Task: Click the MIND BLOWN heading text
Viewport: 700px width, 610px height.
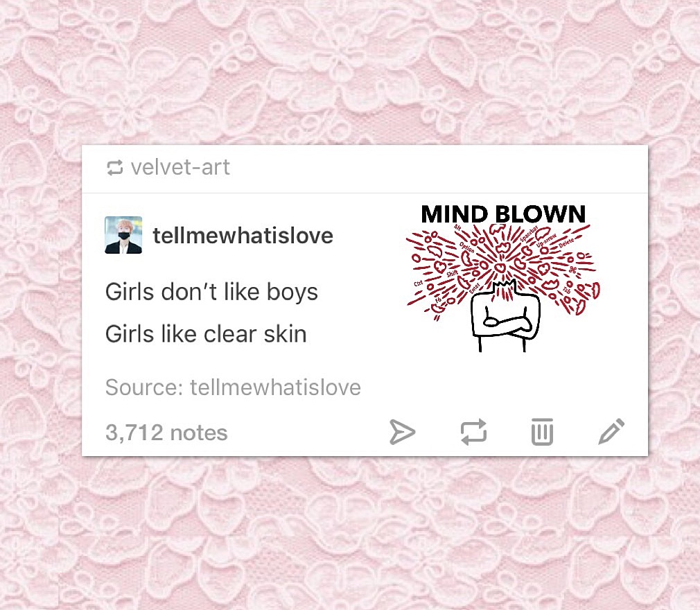Action: coord(503,214)
